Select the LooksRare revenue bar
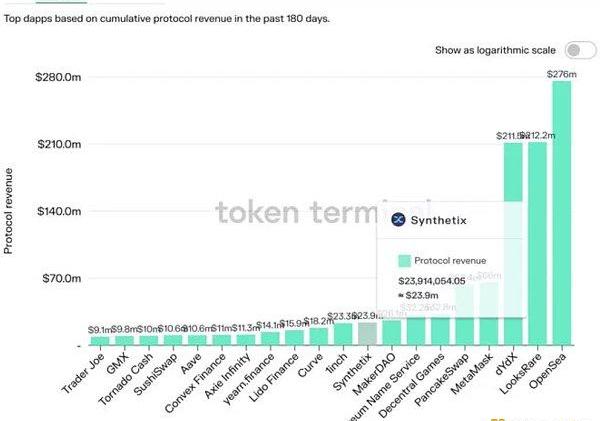The width and height of the screenshot is (600, 421). point(537,244)
